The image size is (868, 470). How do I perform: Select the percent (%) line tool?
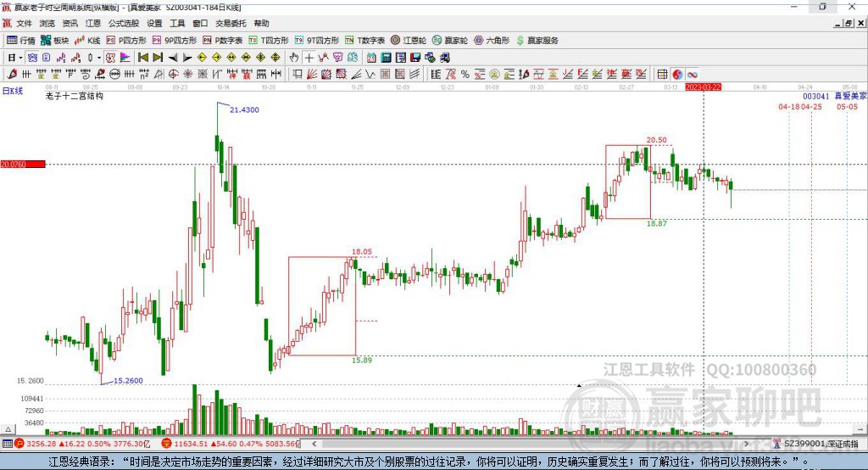pyautogui.click(x=465, y=74)
